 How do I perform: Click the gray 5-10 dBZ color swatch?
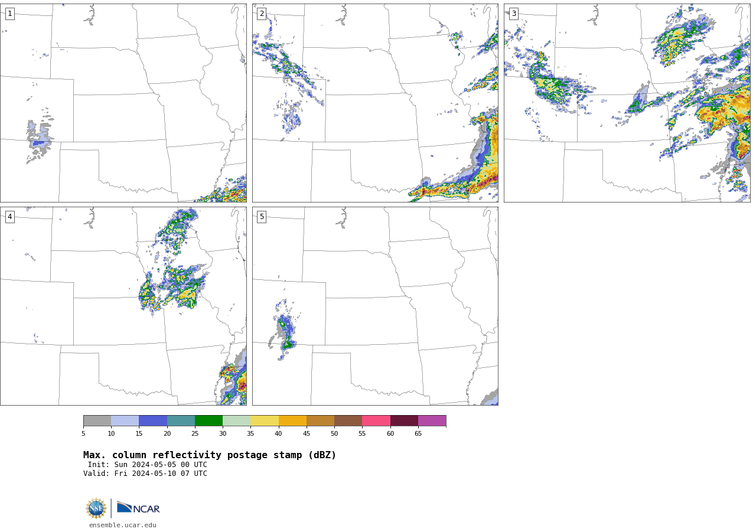click(97, 421)
